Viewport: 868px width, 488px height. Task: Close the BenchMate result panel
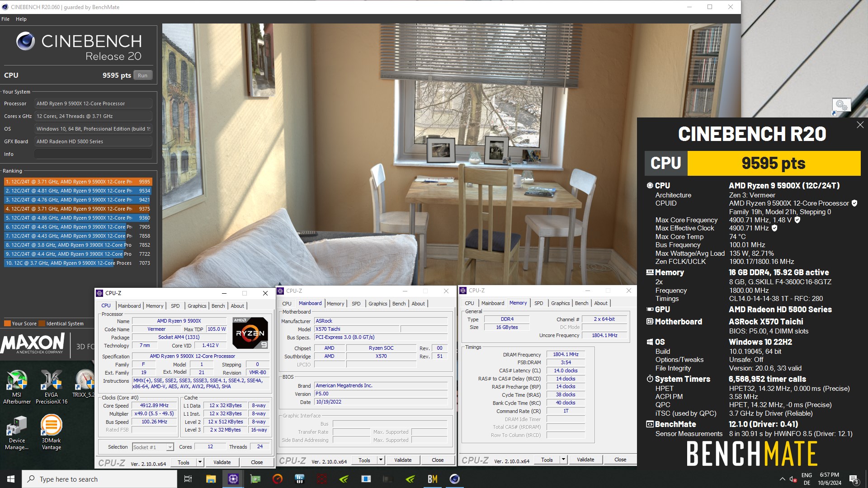pyautogui.click(x=860, y=125)
